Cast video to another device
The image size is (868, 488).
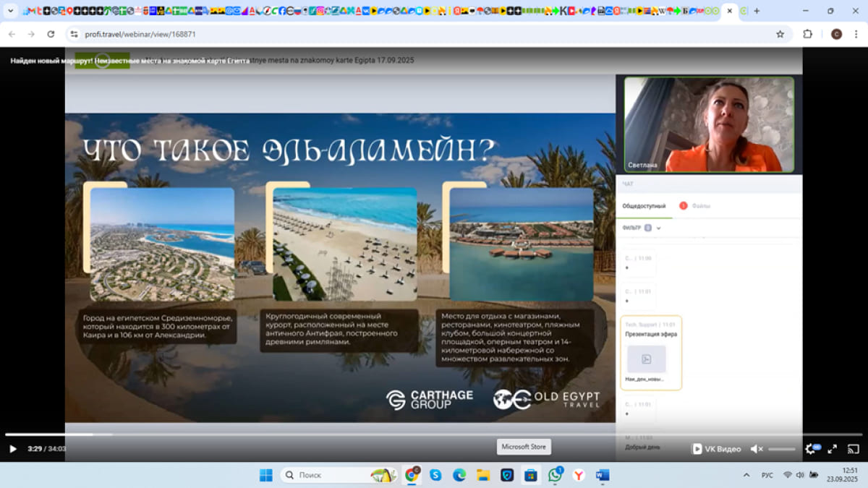tap(853, 449)
